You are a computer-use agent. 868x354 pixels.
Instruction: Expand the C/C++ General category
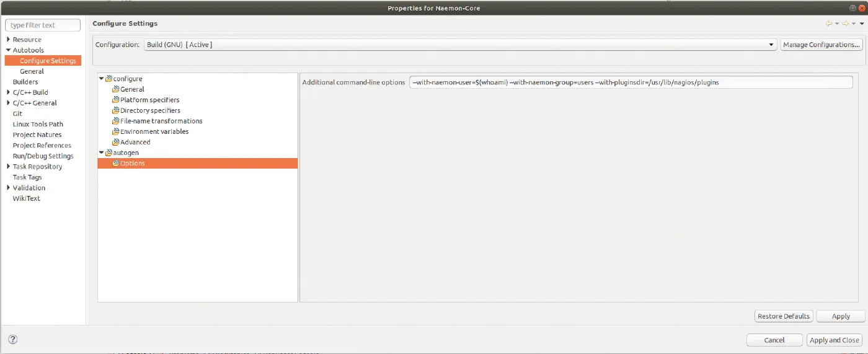coord(8,103)
